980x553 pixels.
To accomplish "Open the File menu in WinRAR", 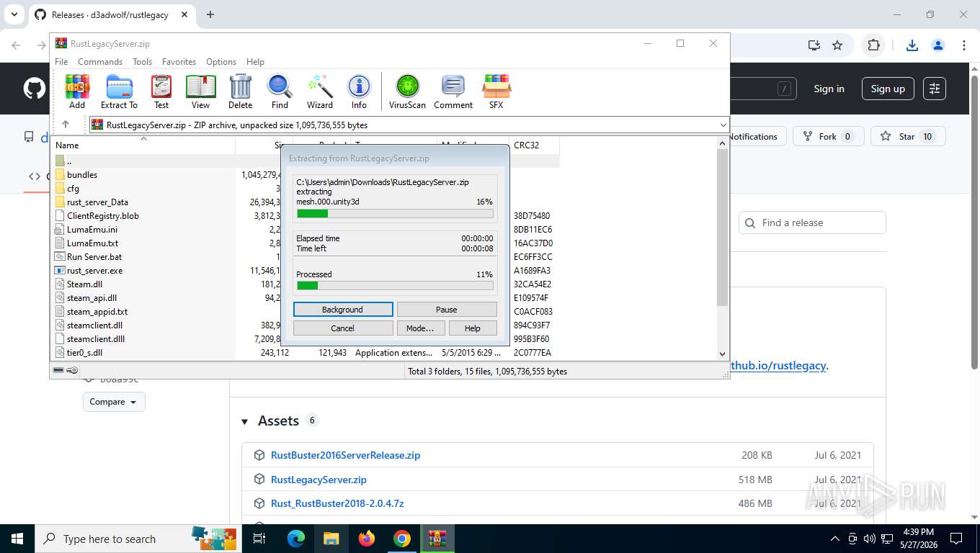I will [x=61, y=62].
